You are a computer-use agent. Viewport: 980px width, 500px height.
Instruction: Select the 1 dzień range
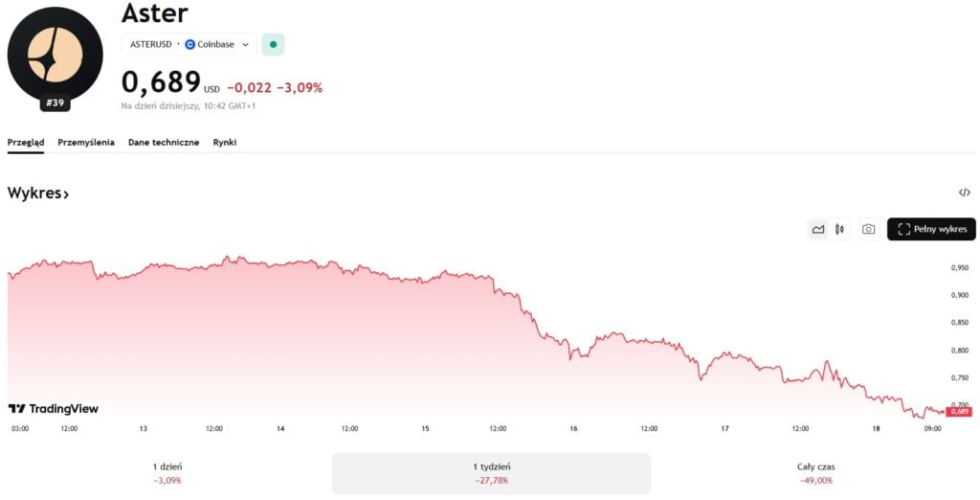167,472
